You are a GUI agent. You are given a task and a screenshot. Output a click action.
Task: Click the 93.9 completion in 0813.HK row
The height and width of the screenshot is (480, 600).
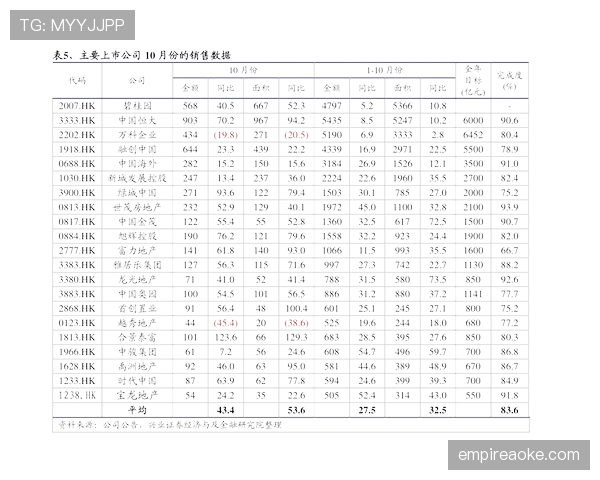coord(509,207)
